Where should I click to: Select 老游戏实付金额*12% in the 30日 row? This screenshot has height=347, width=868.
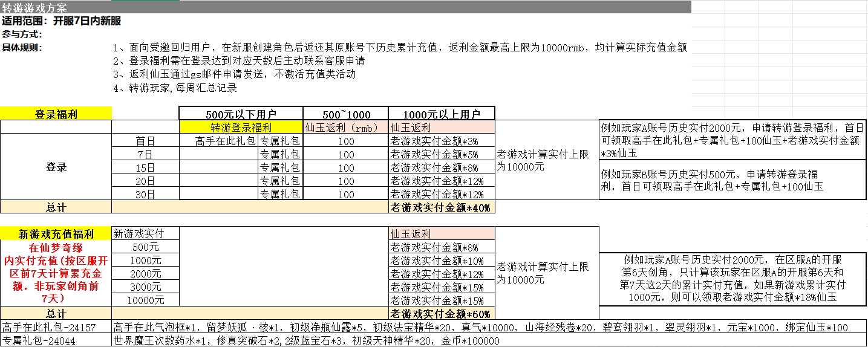coord(442,194)
